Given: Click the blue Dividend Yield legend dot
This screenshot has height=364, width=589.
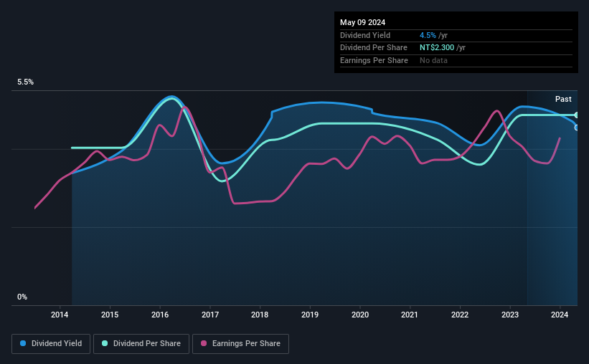Looking at the screenshot, I should 23,343.
